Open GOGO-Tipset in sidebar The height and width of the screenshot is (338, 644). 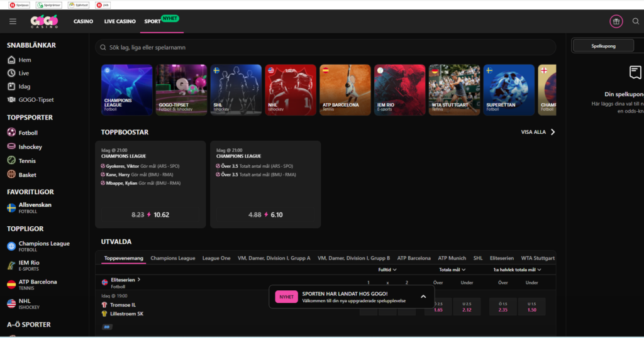click(x=30, y=100)
